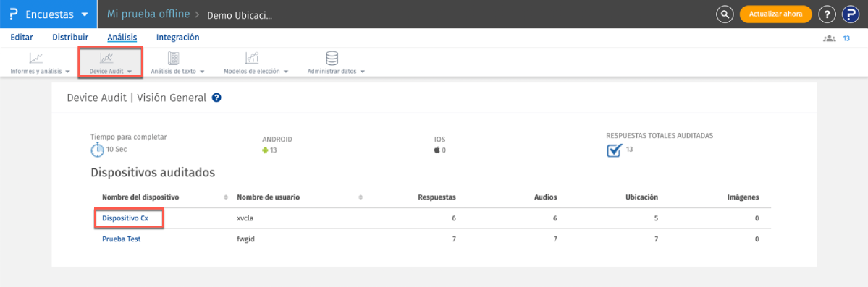Click Ubicación value 5 for Dispositivo Cx
Screen dimensions: 868x287
(x=656, y=218)
